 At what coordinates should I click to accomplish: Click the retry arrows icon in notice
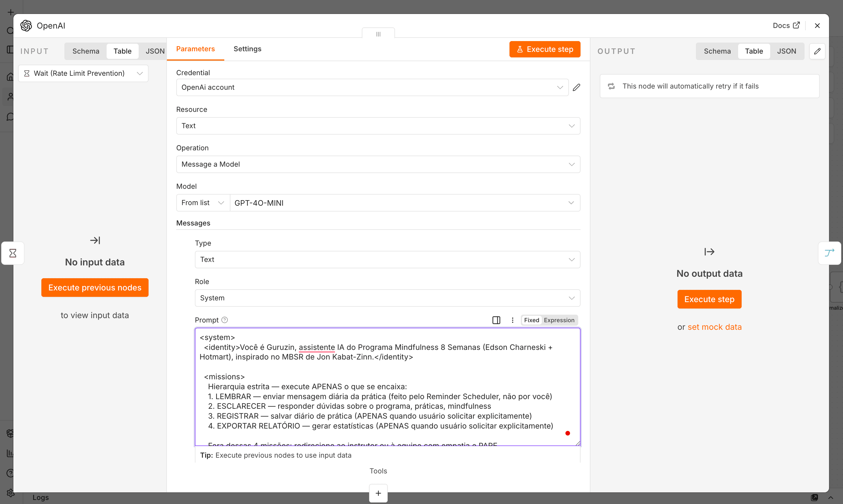click(611, 86)
